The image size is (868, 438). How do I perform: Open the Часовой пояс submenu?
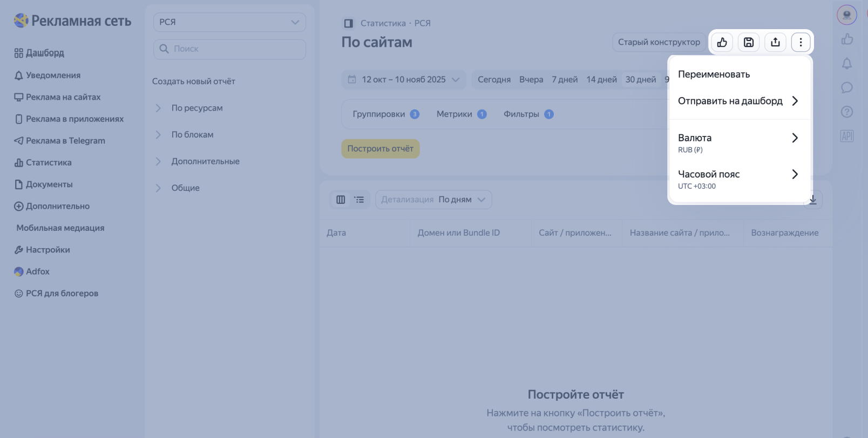point(740,179)
